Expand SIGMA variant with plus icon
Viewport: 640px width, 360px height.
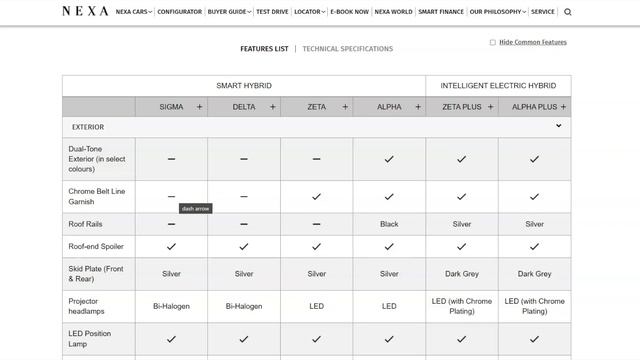[x=200, y=107]
